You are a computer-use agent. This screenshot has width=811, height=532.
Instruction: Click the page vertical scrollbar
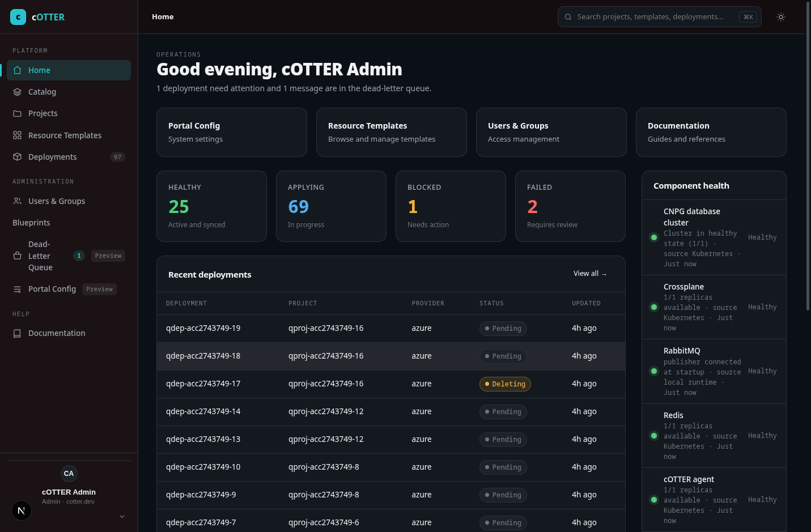click(808, 155)
